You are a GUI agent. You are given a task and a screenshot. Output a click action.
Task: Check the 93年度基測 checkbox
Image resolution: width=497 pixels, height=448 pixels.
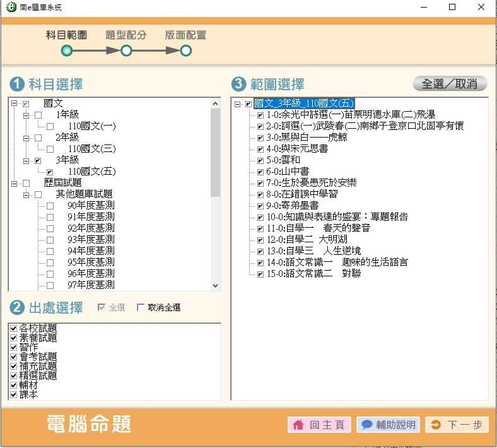coord(50,240)
